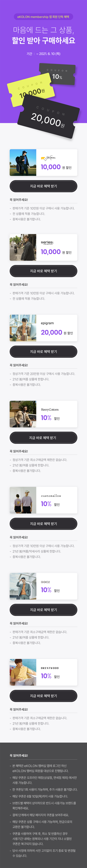Screen dimensions: 87x868
Task: Click the customellow brand logo
Action: (51, 496)
